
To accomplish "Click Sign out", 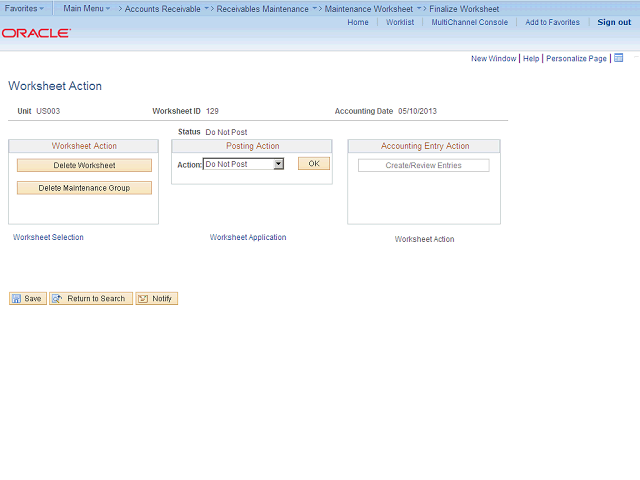I will point(614,22).
